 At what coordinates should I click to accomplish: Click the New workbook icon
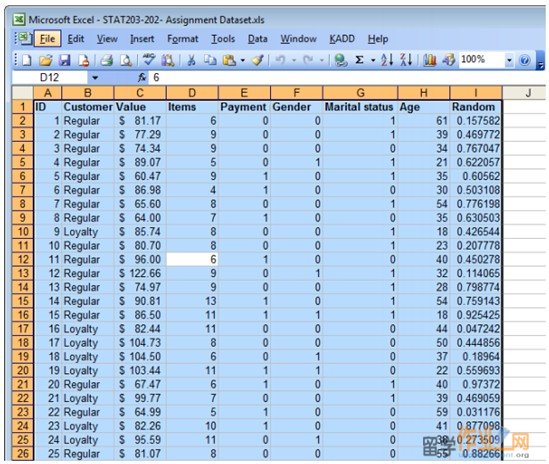click(x=27, y=61)
